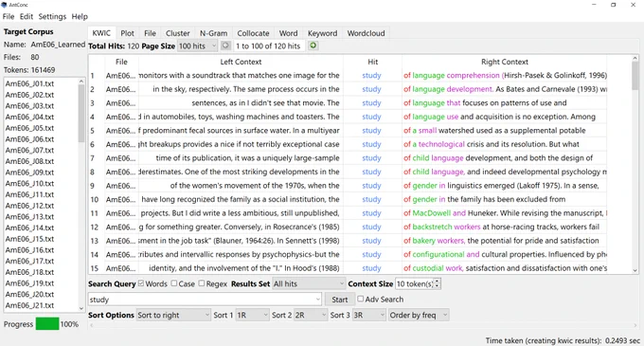Expand the search query history dropdown
The image size is (644, 346).
318,300
